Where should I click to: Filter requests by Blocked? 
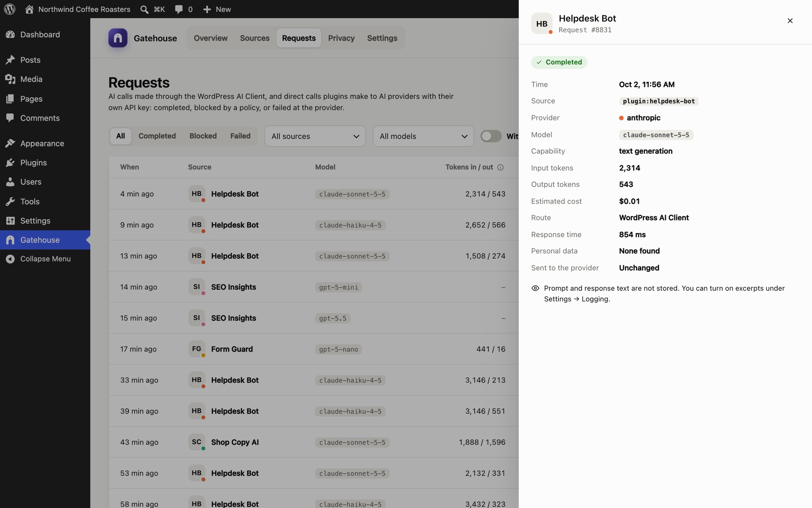click(203, 136)
